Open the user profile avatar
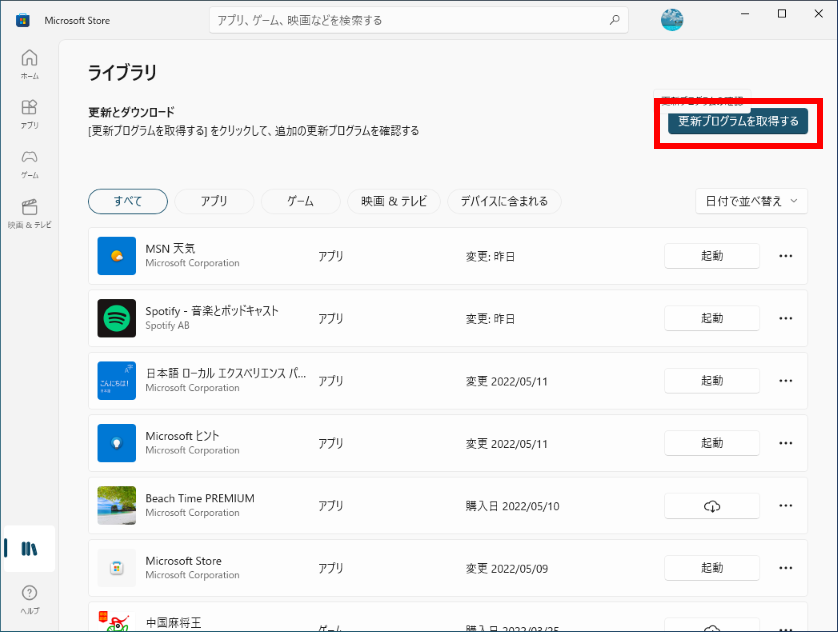This screenshot has width=838, height=632. (672, 20)
